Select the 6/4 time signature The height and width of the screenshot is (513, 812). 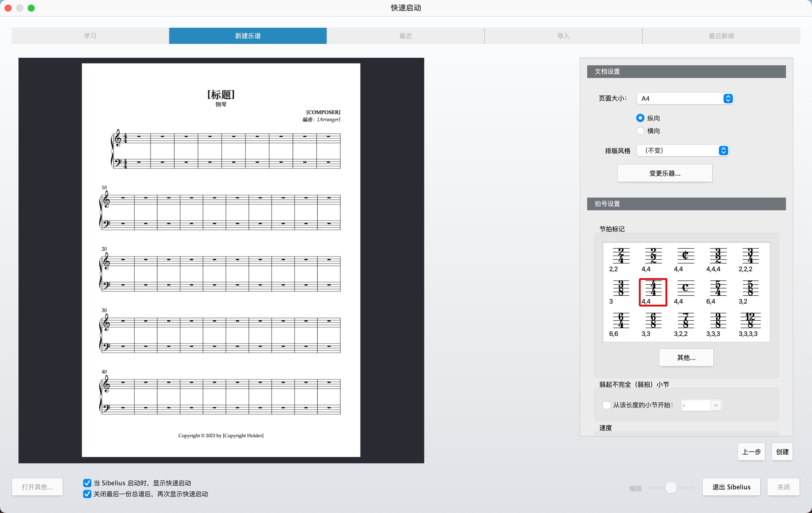(x=620, y=325)
